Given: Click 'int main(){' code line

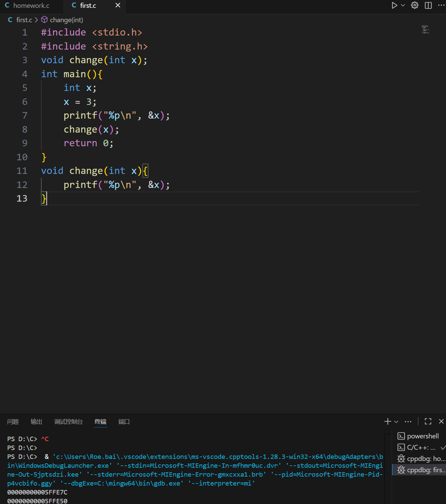Looking at the screenshot, I should (x=72, y=74).
